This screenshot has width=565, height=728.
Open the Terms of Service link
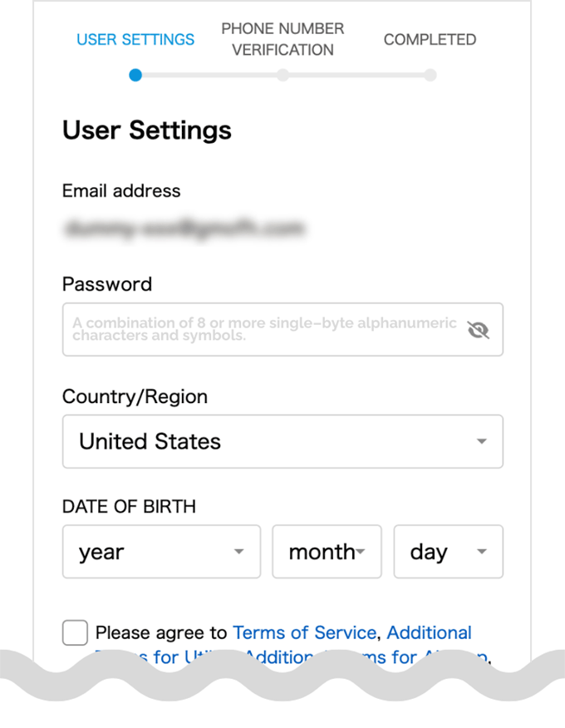305,632
